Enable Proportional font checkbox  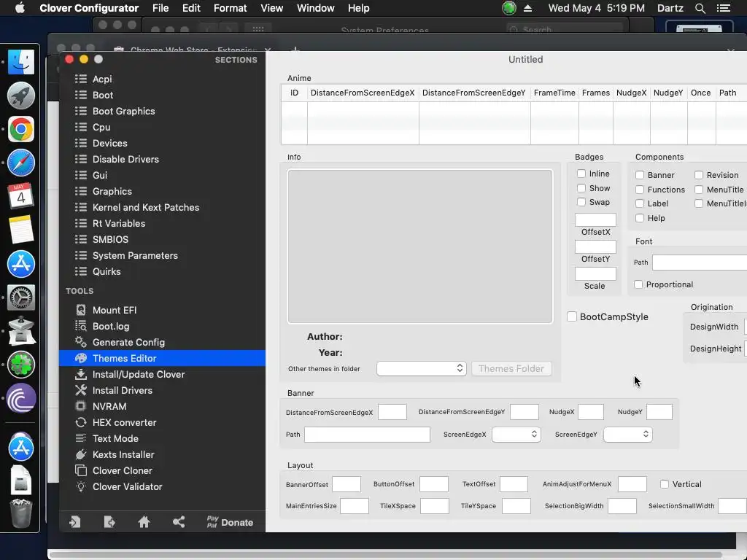tap(638, 284)
